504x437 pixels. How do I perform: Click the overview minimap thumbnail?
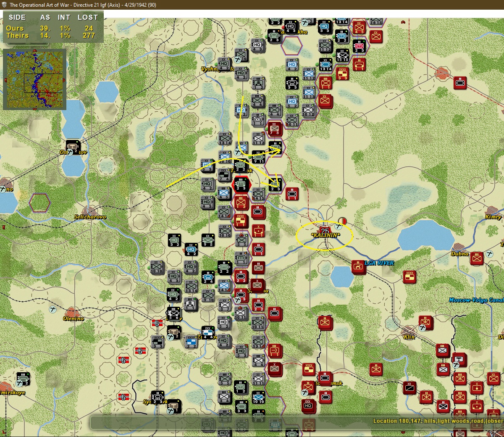click(x=34, y=79)
